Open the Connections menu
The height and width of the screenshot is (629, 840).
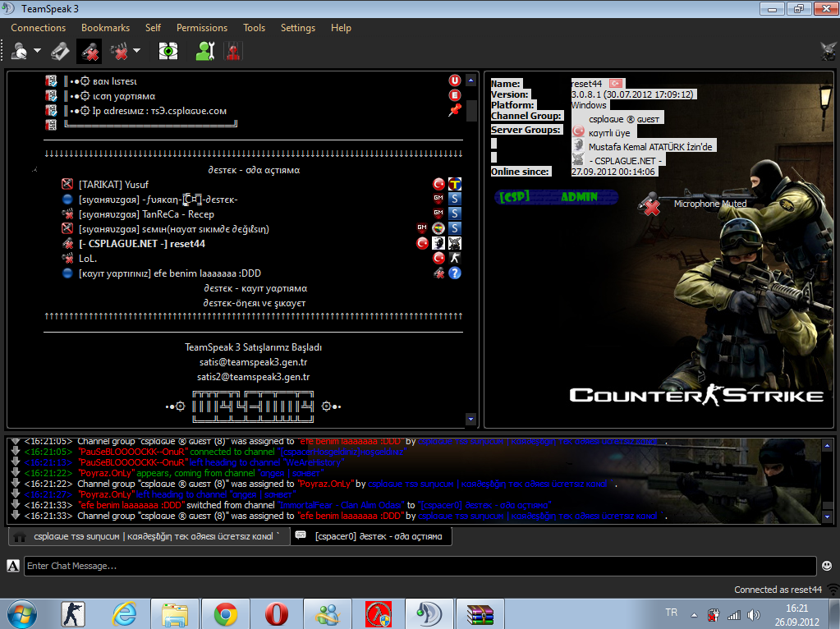tap(38, 28)
